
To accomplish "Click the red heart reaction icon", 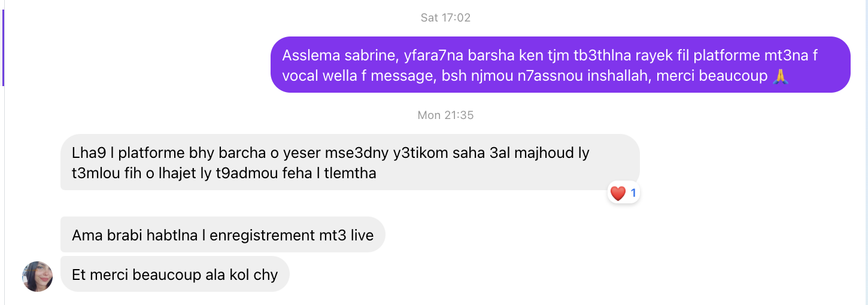I will click(618, 193).
